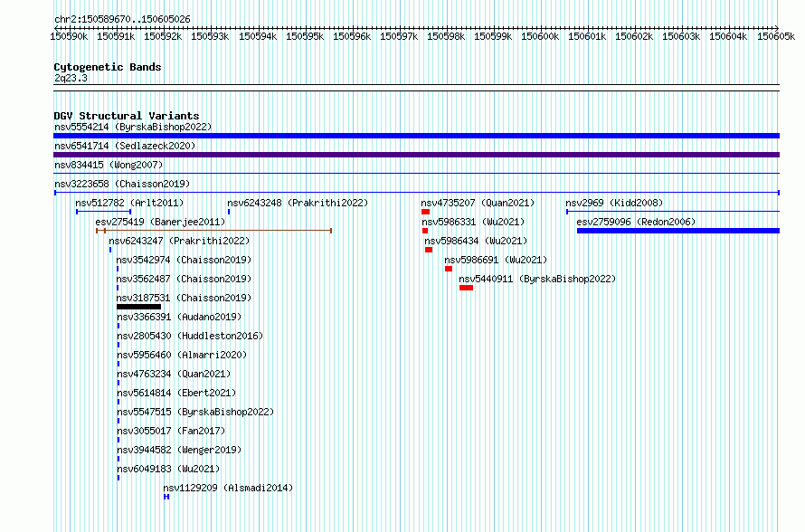Select the red nsv5986434 variant block
This screenshot has height=532, width=805.
point(429,250)
